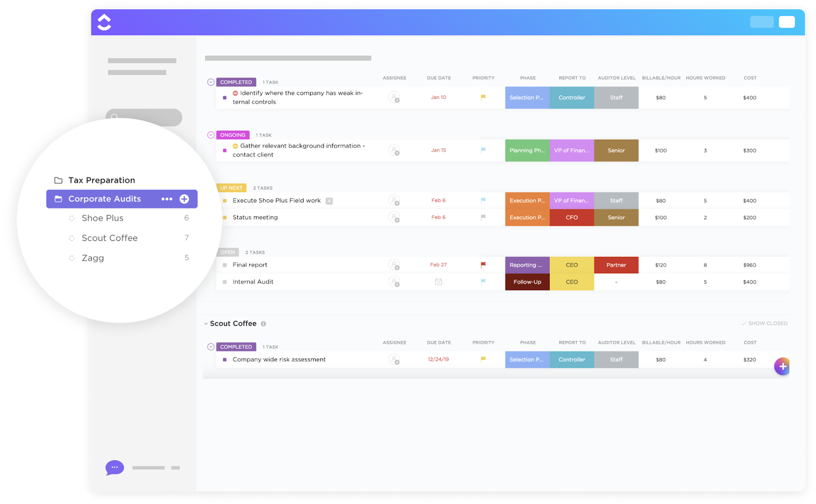
Task: Assign someone to Status meeting task
Action: coord(394,218)
